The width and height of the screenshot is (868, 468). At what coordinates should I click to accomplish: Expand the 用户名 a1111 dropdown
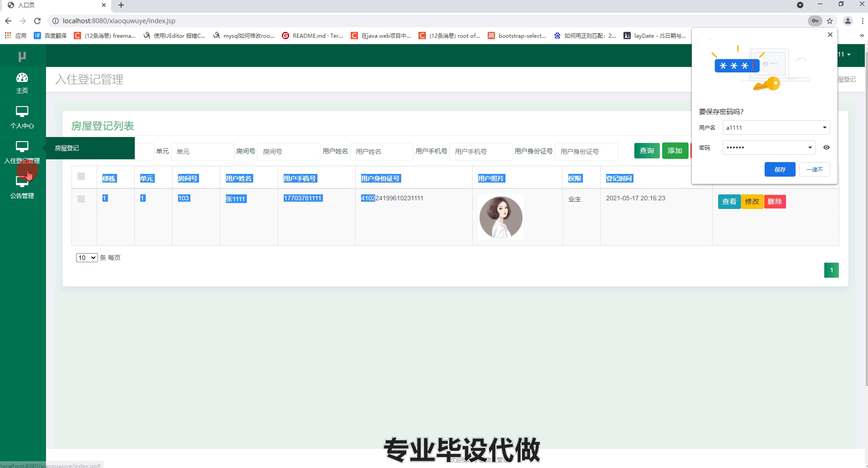click(824, 127)
